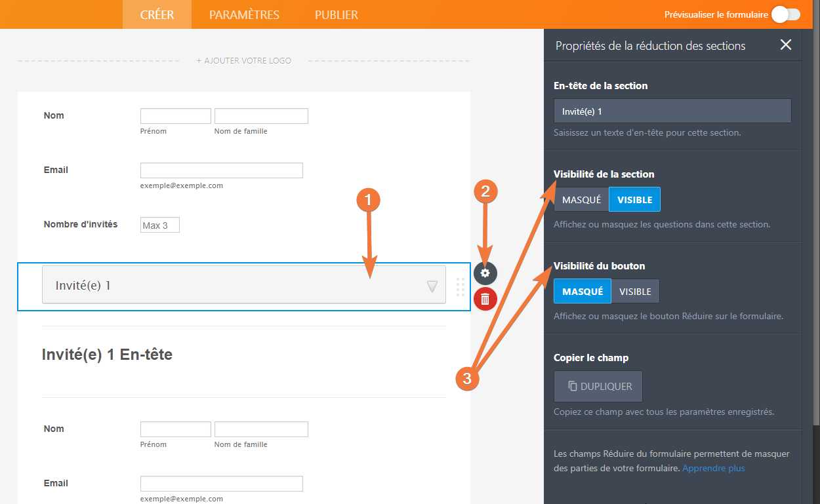
Task: Click the Nombre d'invités label
Action: click(81, 224)
